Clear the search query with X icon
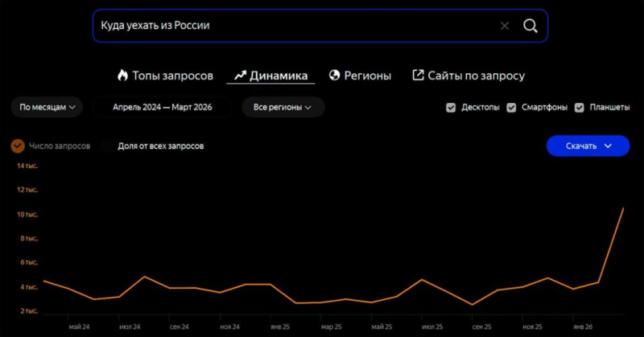Viewport: 644px width, 337px height. tap(505, 26)
